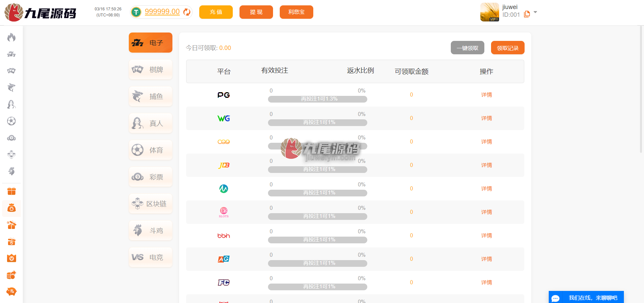Open 详情 details for PG row

pos(486,95)
